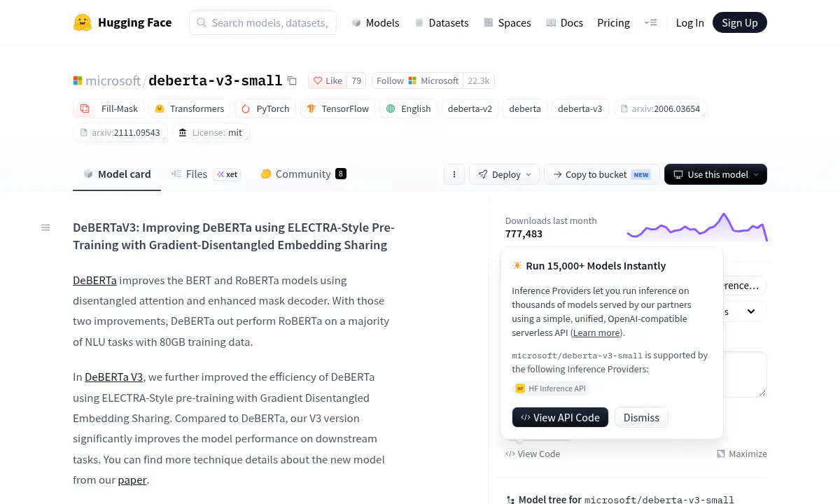Screen dimensions: 840x504
Task: Open the 22.3k followers count
Action: pyautogui.click(x=479, y=80)
